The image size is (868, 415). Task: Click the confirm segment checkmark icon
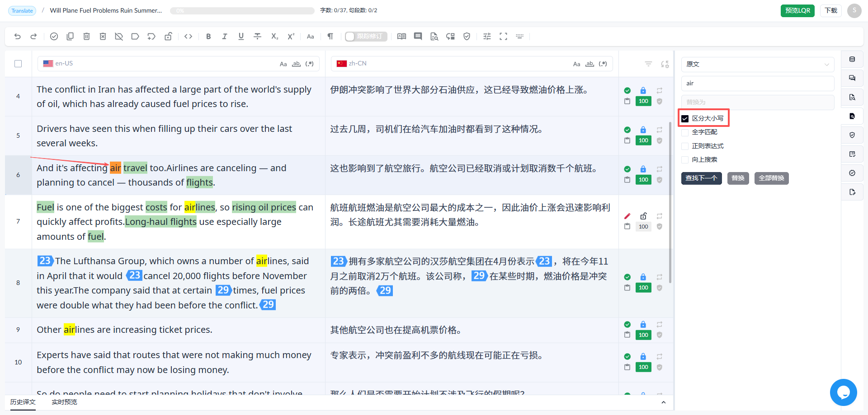click(x=54, y=37)
